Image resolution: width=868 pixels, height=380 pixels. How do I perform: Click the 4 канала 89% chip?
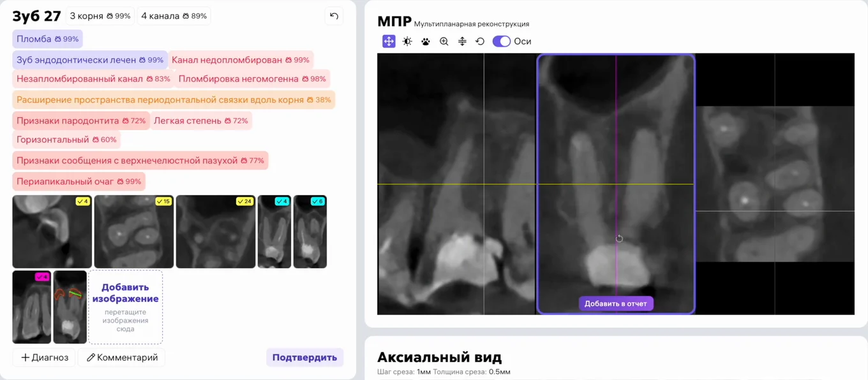[x=174, y=16]
